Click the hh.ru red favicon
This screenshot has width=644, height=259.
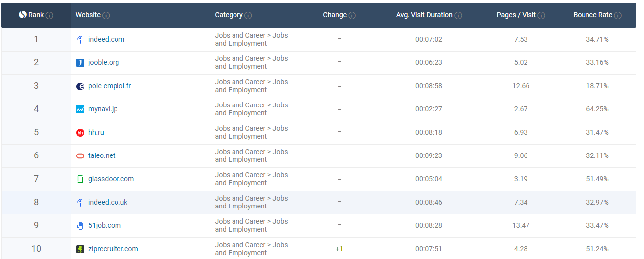click(x=80, y=133)
